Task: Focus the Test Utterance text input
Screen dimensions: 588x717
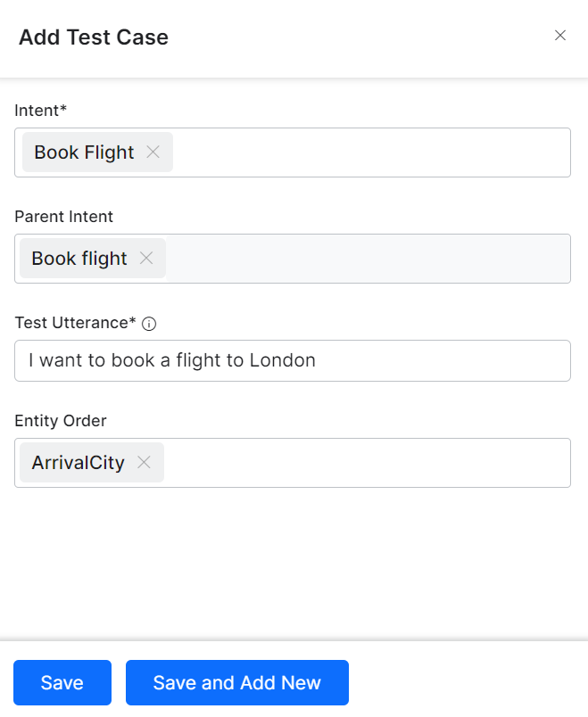Action: (293, 360)
